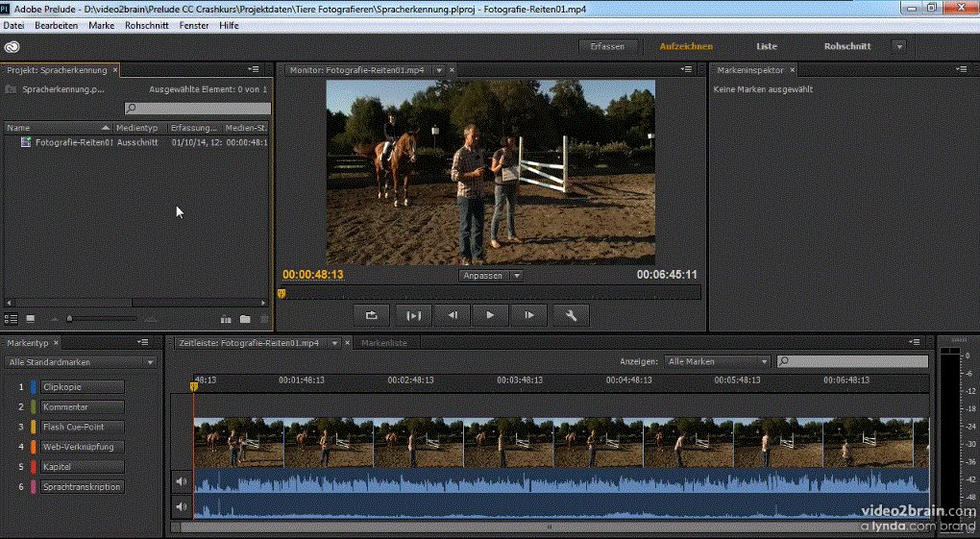Image resolution: width=980 pixels, height=539 pixels.
Task: Mute the first audio track
Action: [x=182, y=481]
